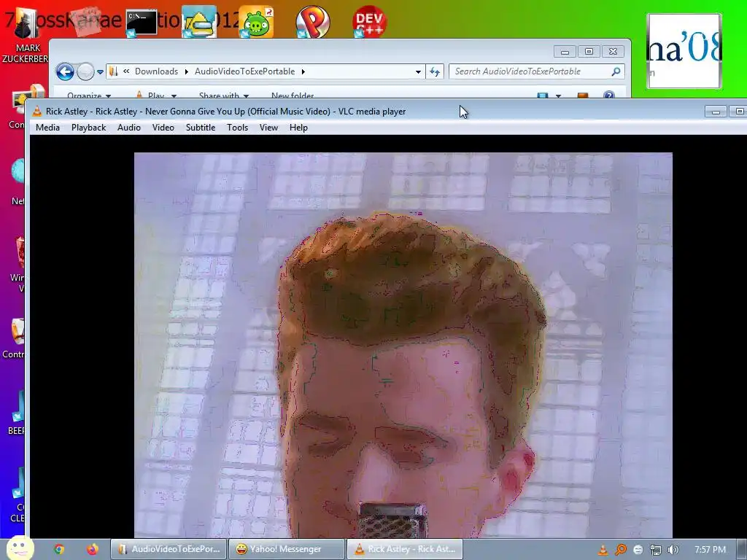Click the ha'08 desktop gadget

pyautogui.click(x=684, y=51)
